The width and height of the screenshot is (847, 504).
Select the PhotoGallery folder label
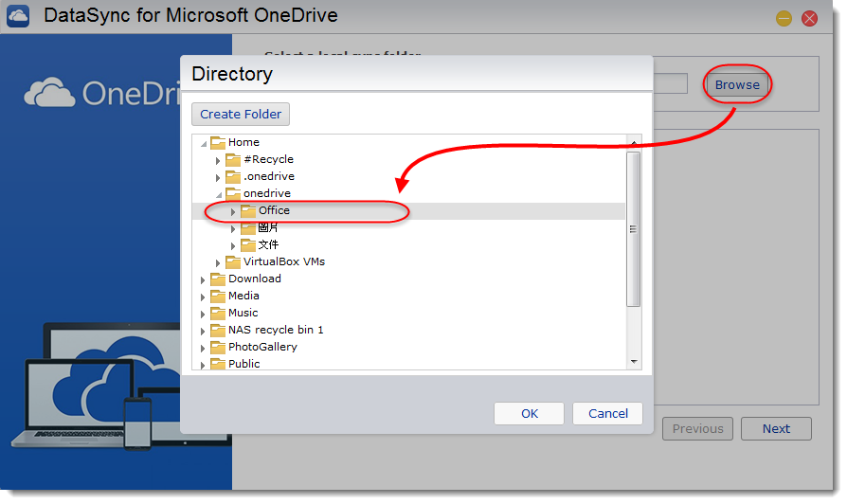[262, 347]
